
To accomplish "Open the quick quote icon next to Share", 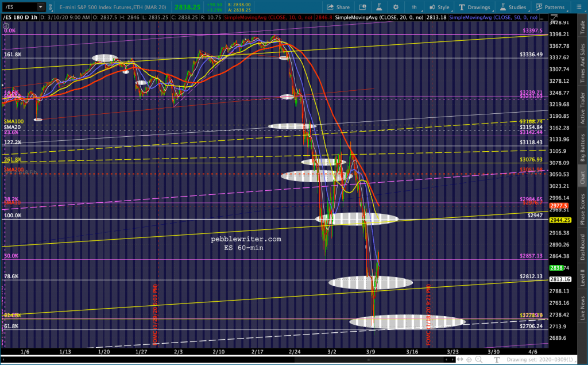I will (363, 7).
